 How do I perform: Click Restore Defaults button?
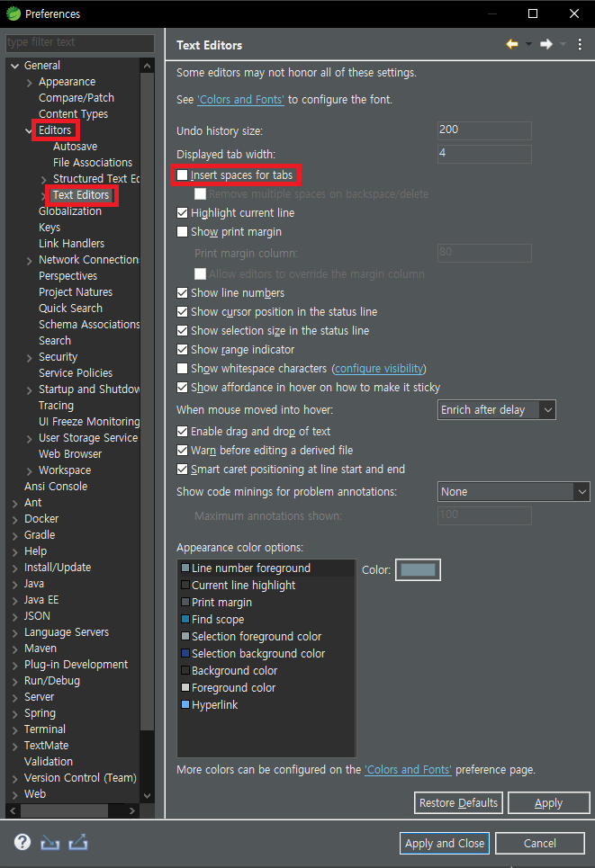tap(458, 802)
